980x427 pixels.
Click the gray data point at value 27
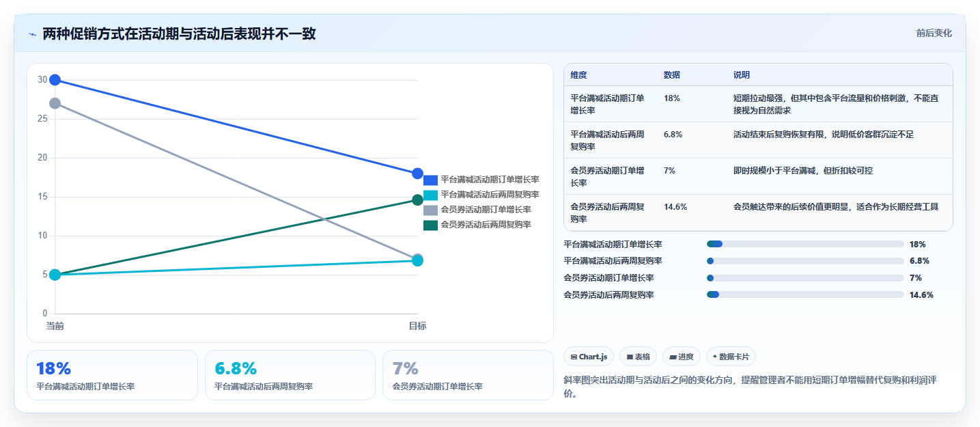(55, 103)
